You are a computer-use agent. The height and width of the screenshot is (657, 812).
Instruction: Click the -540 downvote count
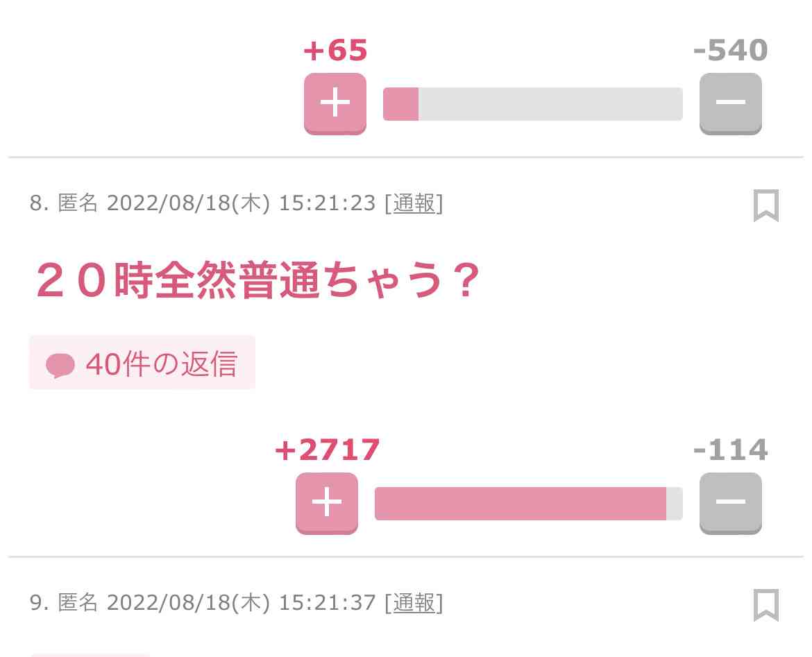(731, 50)
